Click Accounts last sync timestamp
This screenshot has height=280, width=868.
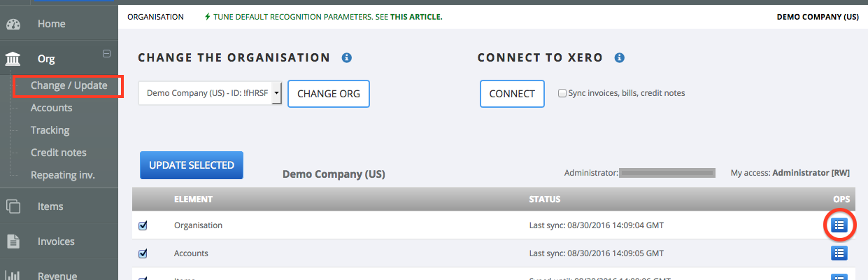coord(597,253)
